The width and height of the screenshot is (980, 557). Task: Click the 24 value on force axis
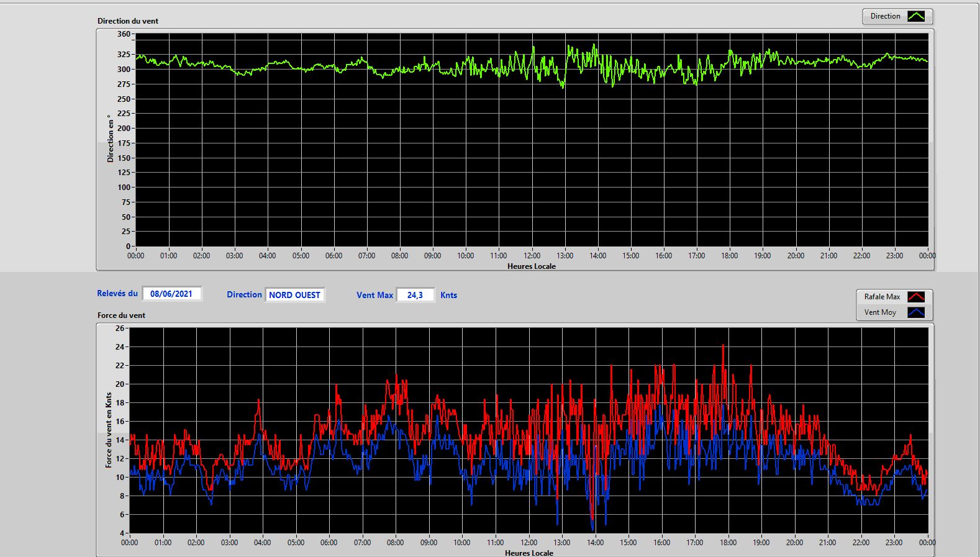tap(120, 347)
